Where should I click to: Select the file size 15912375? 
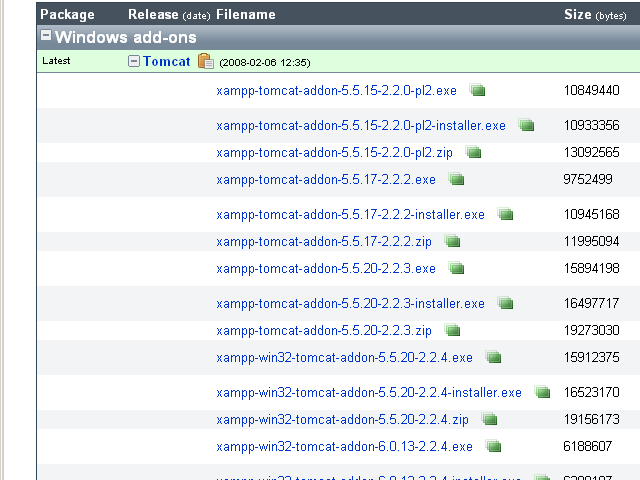click(591, 357)
